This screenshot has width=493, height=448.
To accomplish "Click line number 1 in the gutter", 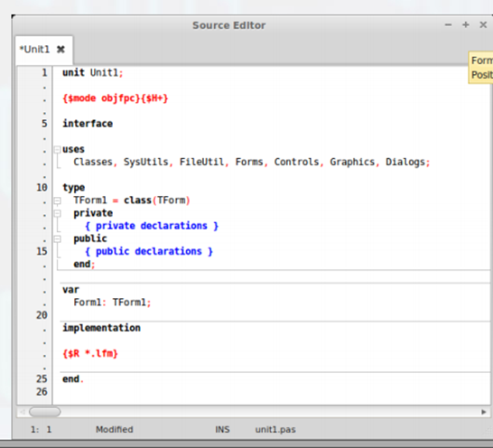I will 44,72.
